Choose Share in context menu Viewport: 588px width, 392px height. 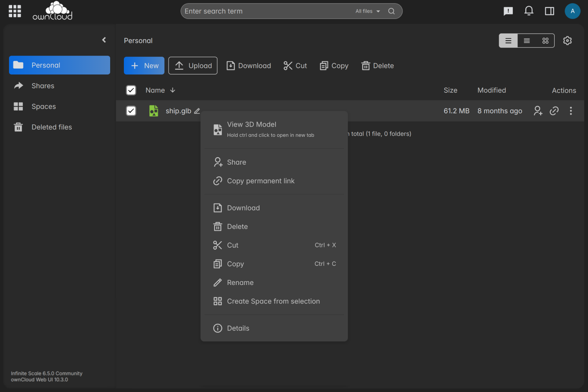point(274,162)
